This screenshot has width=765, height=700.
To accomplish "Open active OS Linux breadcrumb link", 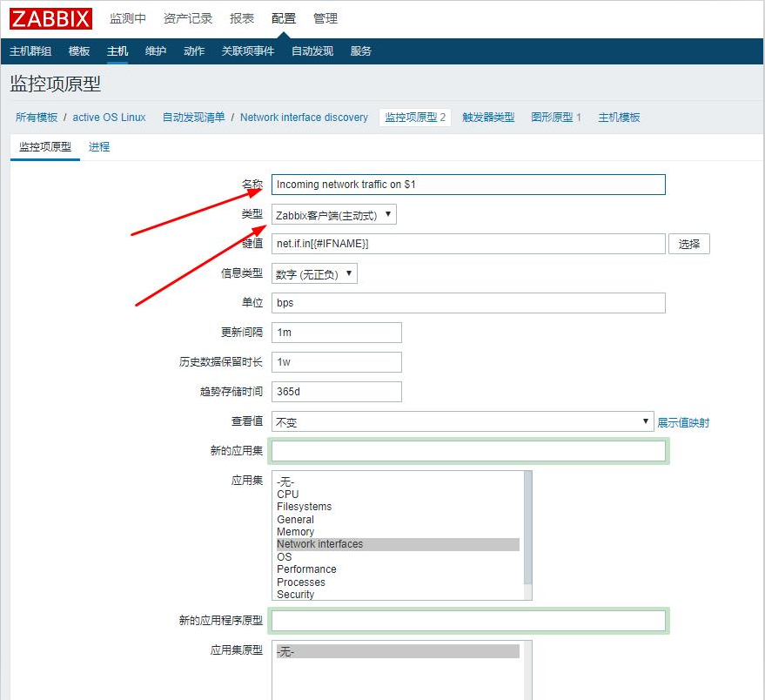I will coord(110,118).
